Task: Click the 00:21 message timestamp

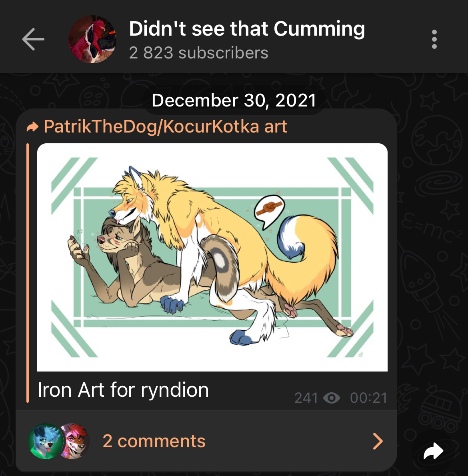Action: [x=368, y=398]
